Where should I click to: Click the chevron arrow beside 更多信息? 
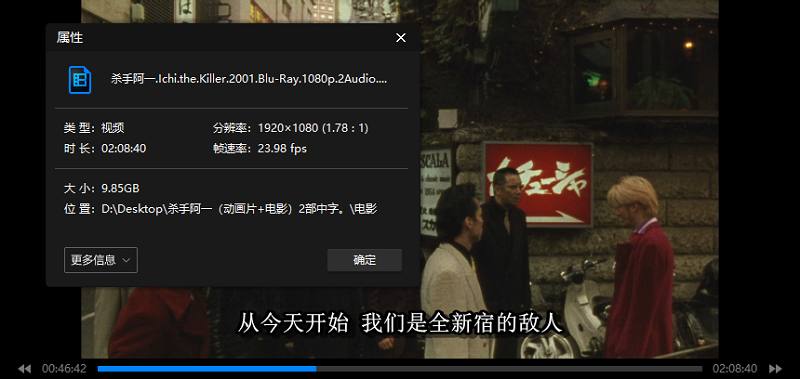coord(126,261)
